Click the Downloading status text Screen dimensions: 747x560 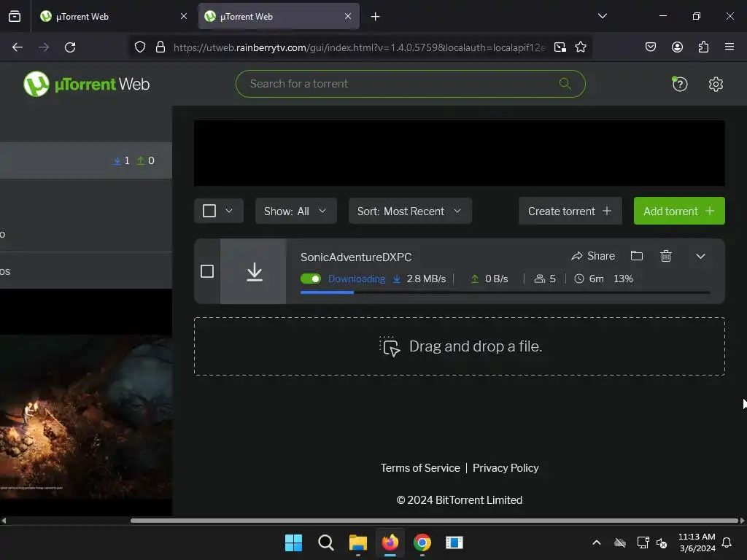point(356,279)
